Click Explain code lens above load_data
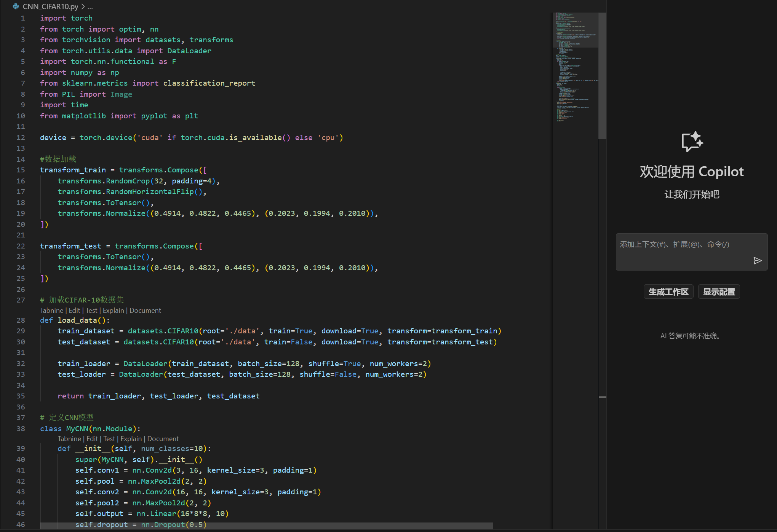Image resolution: width=777 pixels, height=532 pixels. click(113, 311)
